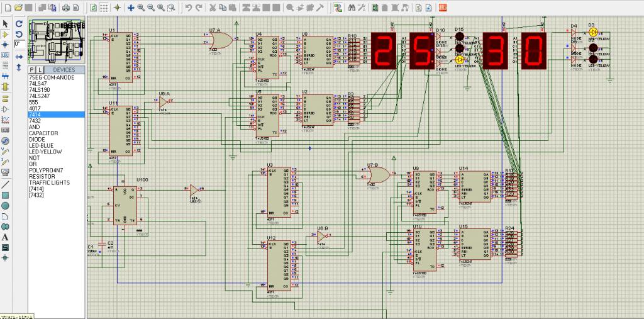Screen dimensions: 644x319
Task: Toggle the grid display button
Action: [104, 8]
